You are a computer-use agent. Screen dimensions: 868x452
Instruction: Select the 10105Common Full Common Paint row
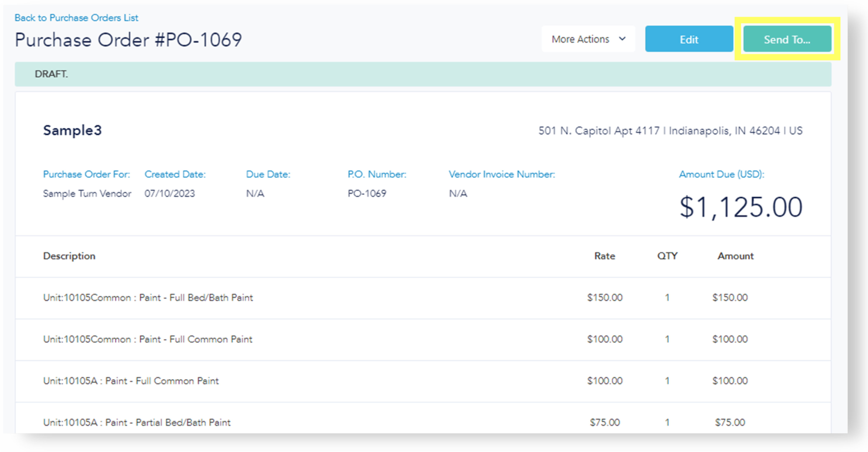pyautogui.click(x=147, y=339)
